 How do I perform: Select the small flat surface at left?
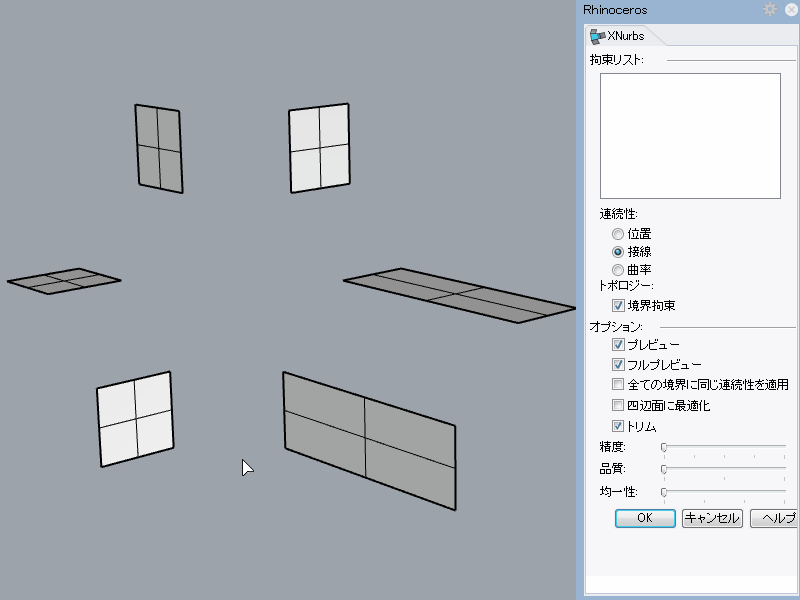[x=64, y=281]
